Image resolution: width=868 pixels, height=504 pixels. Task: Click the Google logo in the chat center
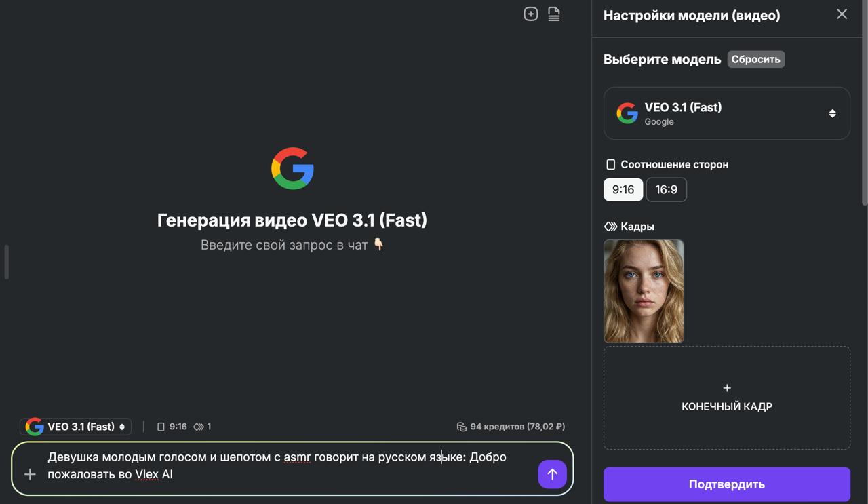[292, 168]
